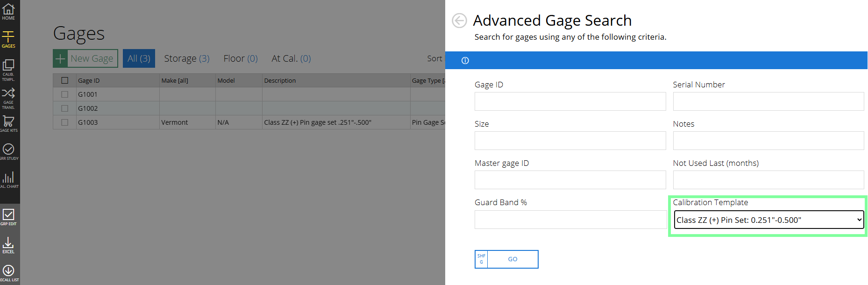The image size is (868, 285).
Task: Focus the Guard Band % input
Action: [570, 220]
